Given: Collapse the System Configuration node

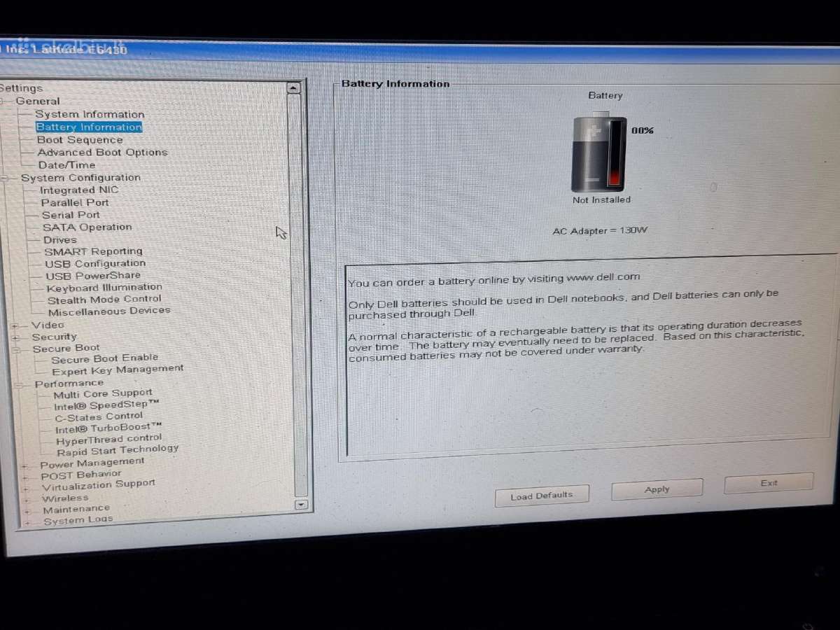Looking at the screenshot, I should click(6, 178).
